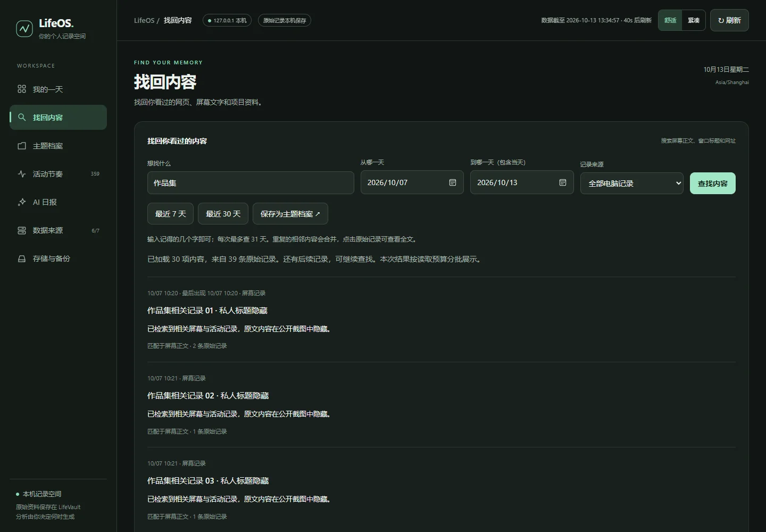This screenshot has width=766, height=532.
Task: Open result 作品集相关记录 03
Action: coord(208,481)
